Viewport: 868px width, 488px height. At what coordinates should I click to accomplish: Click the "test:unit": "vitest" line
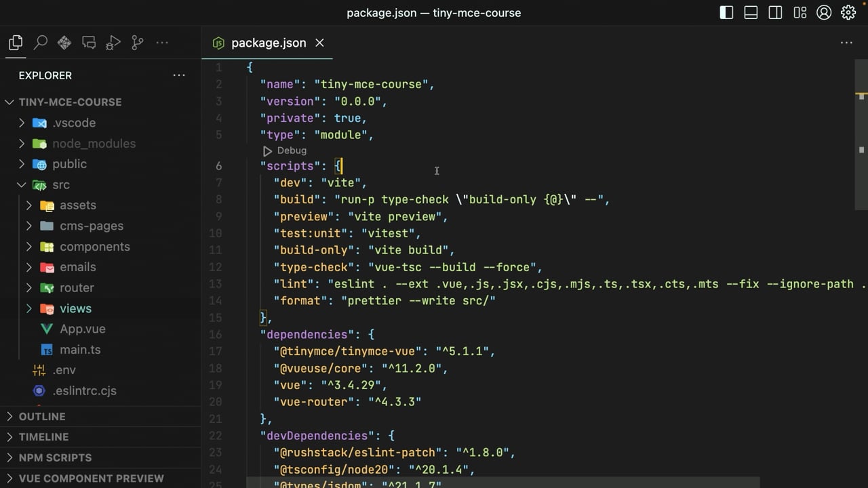(347, 233)
